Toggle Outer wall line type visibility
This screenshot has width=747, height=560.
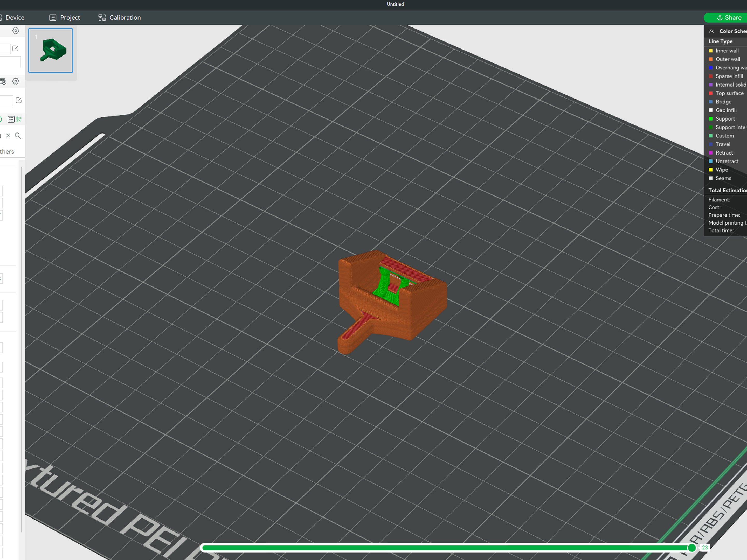[x=727, y=59]
